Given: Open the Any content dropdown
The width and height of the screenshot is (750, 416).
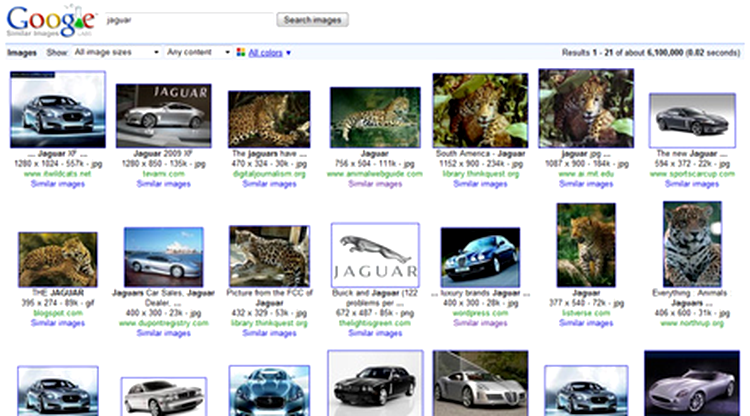Looking at the screenshot, I should click(x=198, y=52).
